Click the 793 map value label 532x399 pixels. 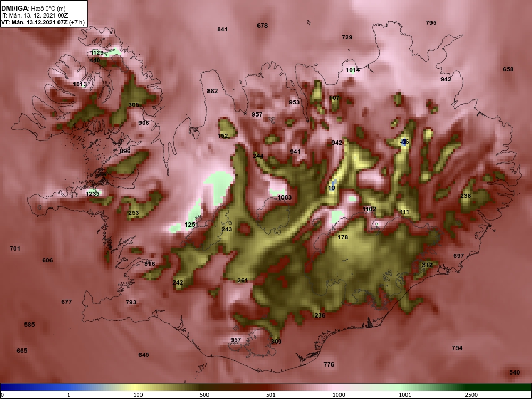[x=131, y=302]
